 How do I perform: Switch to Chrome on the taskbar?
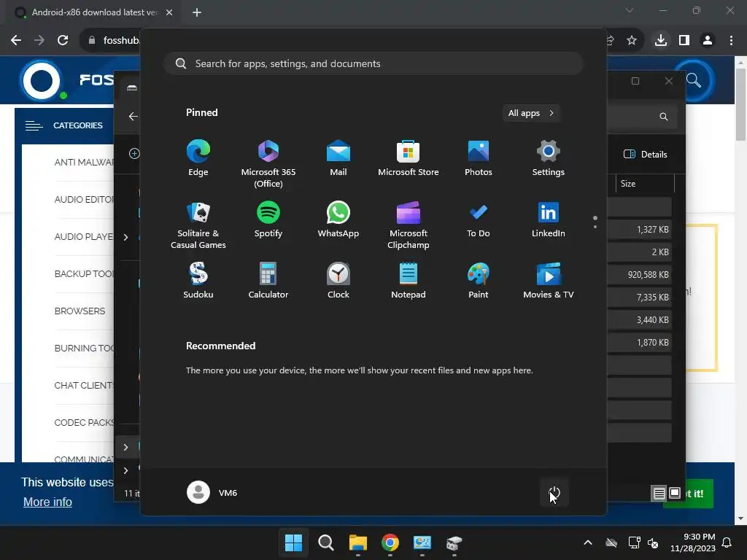(x=390, y=542)
